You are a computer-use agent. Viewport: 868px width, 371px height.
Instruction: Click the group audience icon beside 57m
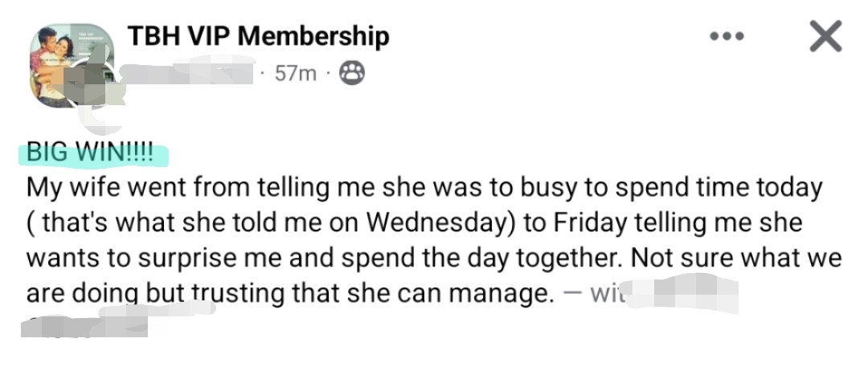pos(351,74)
